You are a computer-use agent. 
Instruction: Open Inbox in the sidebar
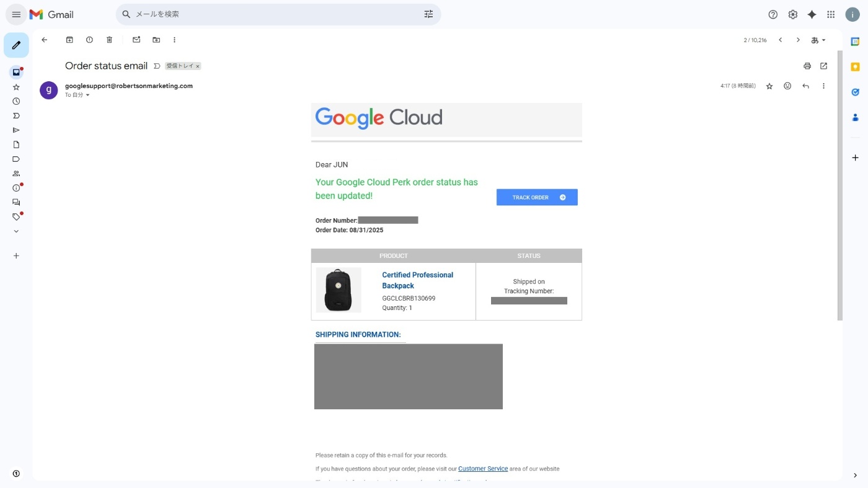tap(16, 72)
